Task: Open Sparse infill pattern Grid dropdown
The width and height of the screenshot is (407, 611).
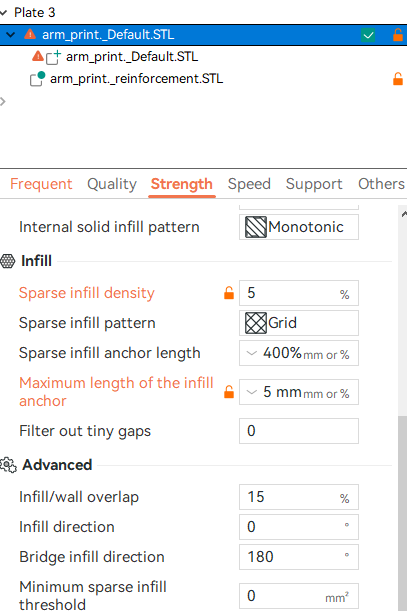Action: click(x=299, y=323)
